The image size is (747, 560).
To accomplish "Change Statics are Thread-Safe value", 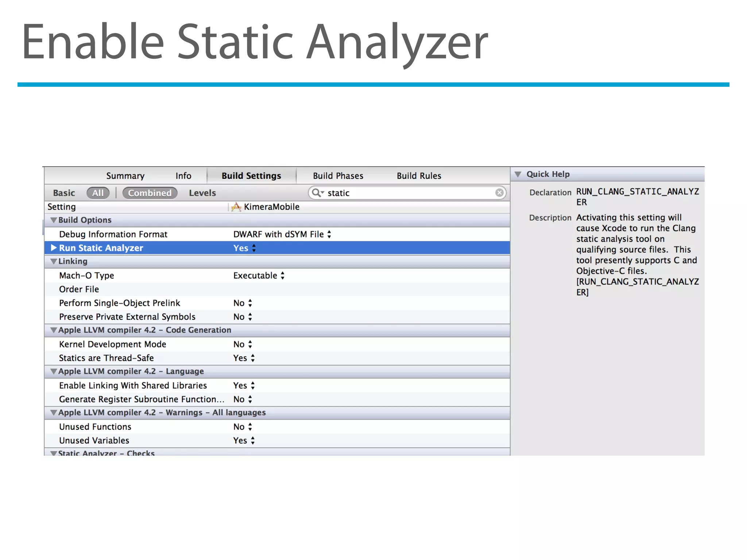I will click(x=244, y=358).
